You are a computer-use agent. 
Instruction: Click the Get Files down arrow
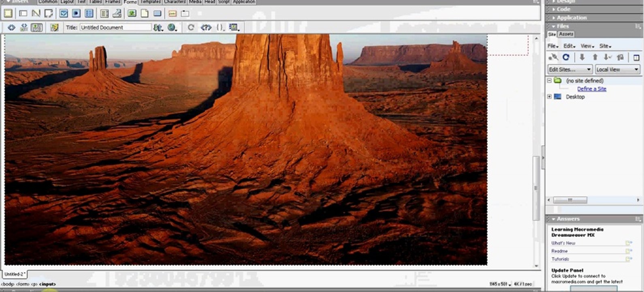click(x=582, y=58)
